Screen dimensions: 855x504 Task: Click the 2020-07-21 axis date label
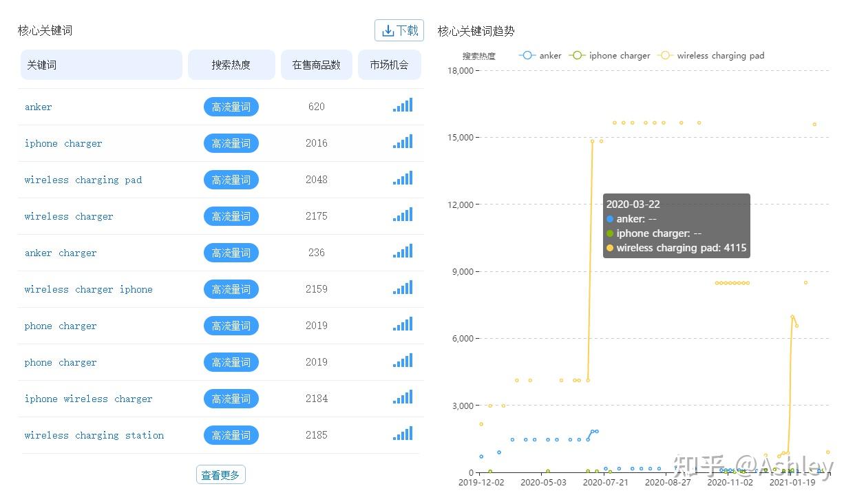(x=606, y=483)
